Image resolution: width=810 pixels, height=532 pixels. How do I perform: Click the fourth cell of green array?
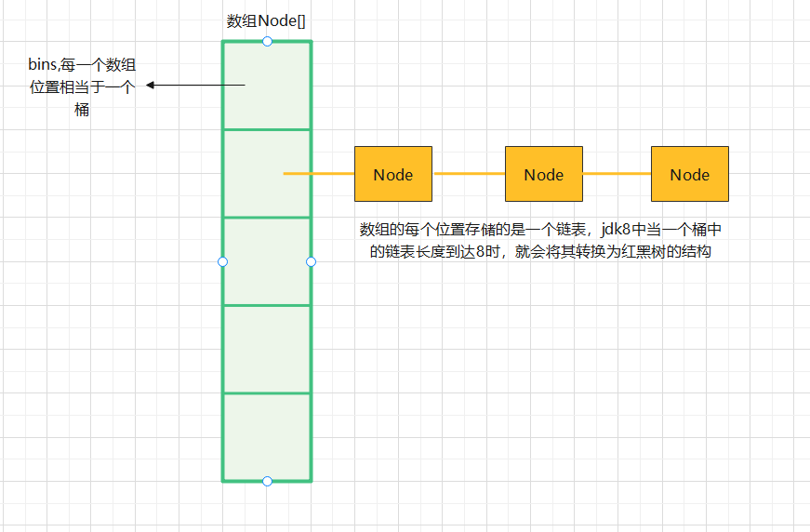(x=267, y=350)
